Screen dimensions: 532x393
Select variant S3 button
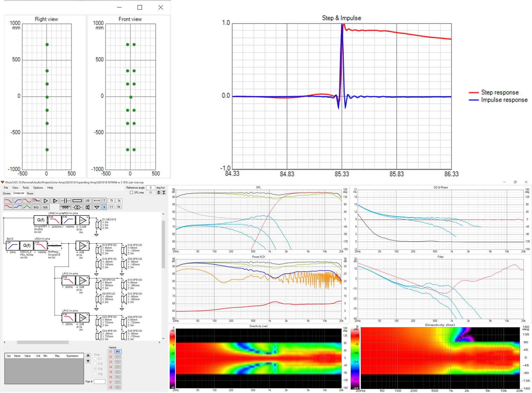click(110, 362)
